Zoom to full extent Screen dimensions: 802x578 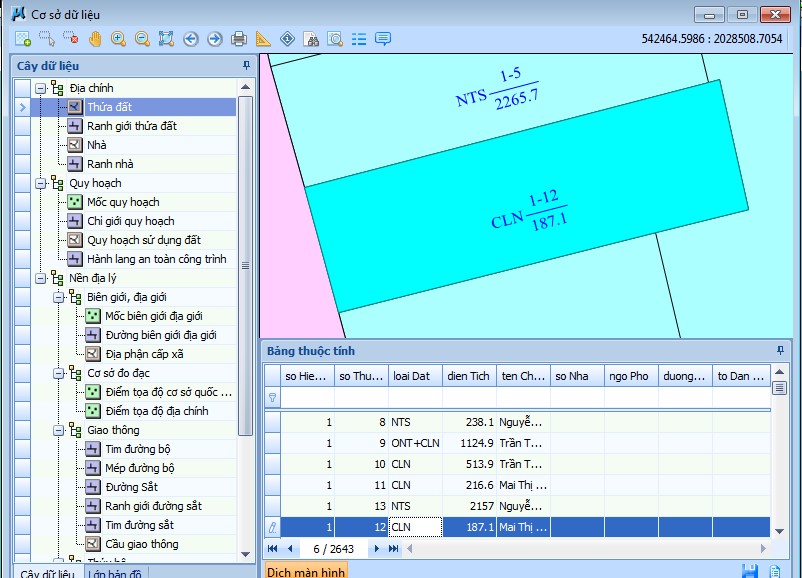(166, 39)
